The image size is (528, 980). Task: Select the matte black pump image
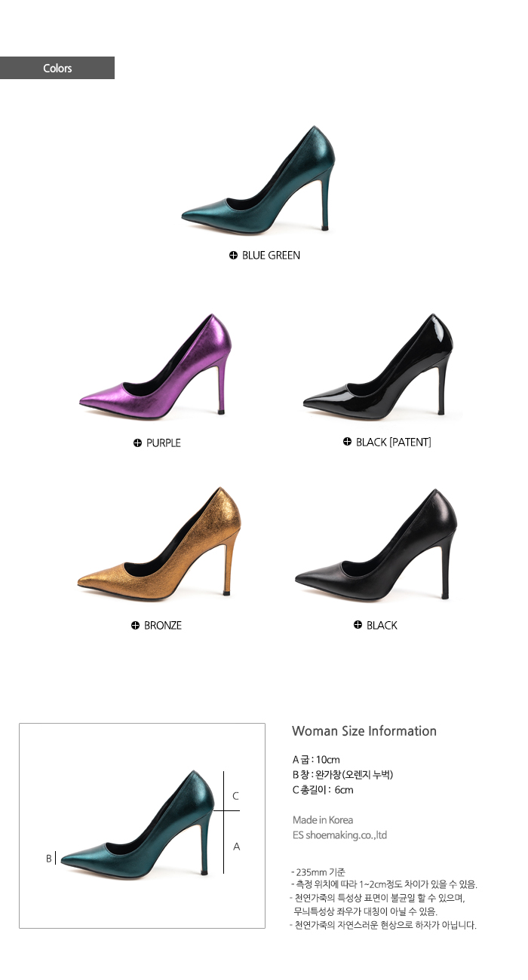pos(376,543)
